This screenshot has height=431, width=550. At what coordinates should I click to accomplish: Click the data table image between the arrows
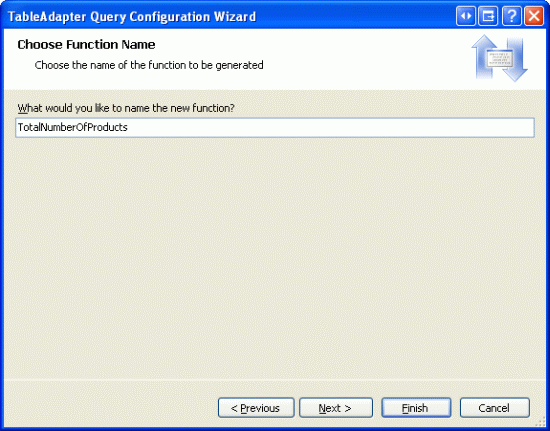point(500,58)
